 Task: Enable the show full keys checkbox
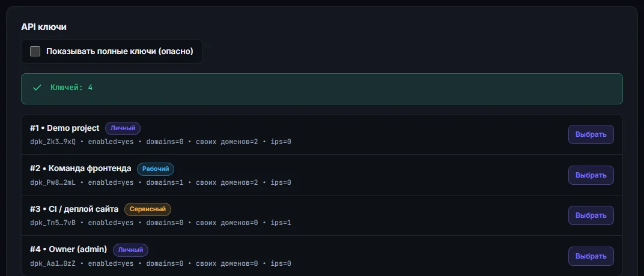click(35, 51)
